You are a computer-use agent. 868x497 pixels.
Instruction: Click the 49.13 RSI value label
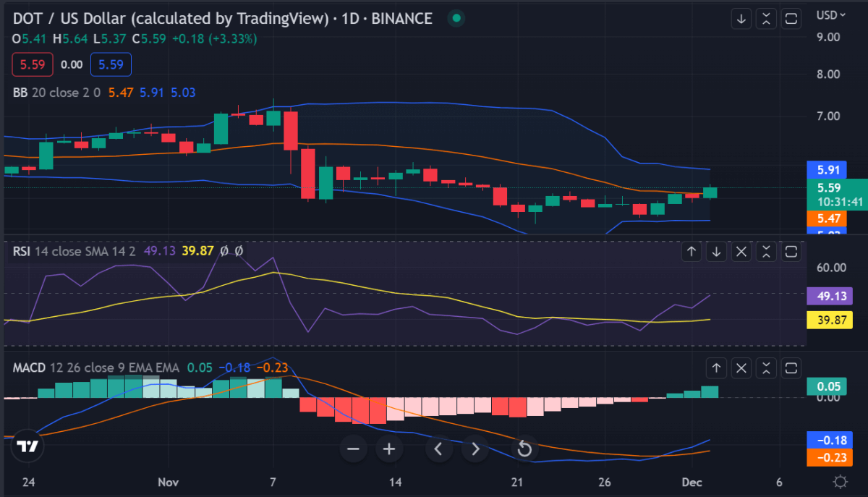point(829,295)
